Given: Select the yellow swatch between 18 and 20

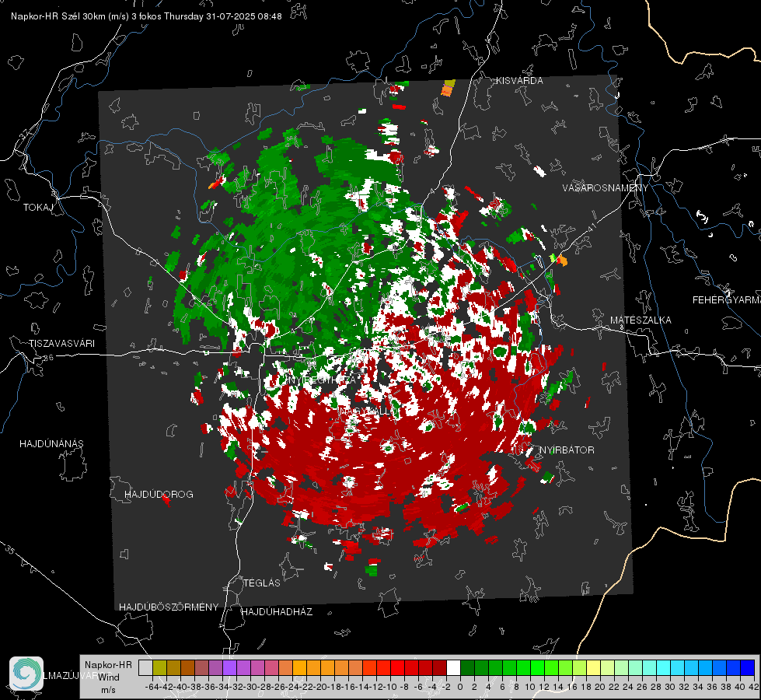Looking at the screenshot, I should [594, 667].
